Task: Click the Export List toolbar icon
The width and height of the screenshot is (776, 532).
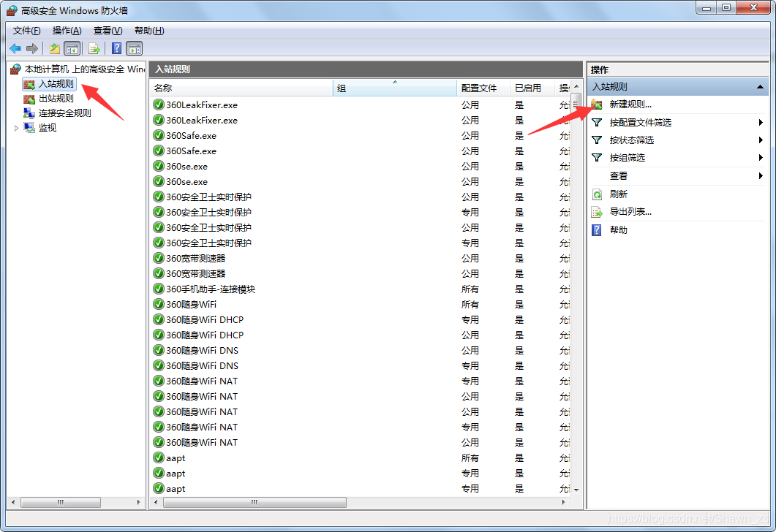Action: tap(94, 48)
